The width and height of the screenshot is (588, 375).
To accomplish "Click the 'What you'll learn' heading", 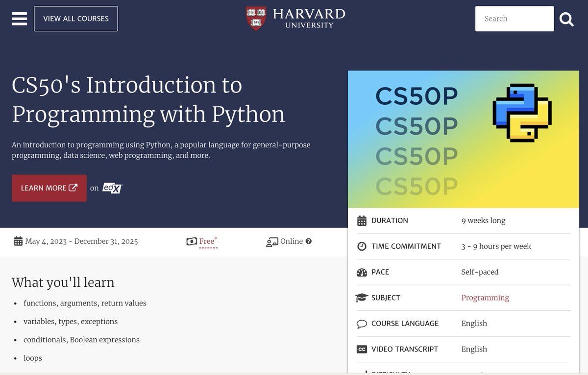I will pyautogui.click(x=63, y=282).
